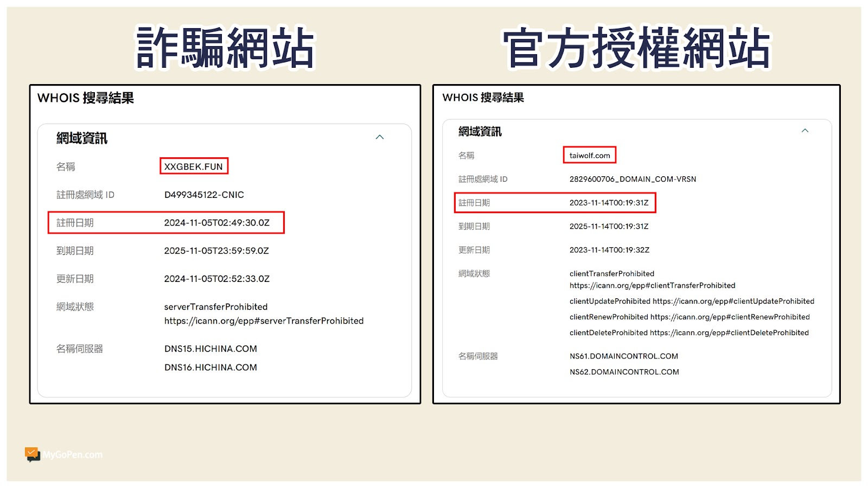Click the 詐騙網站 heading

click(x=225, y=49)
